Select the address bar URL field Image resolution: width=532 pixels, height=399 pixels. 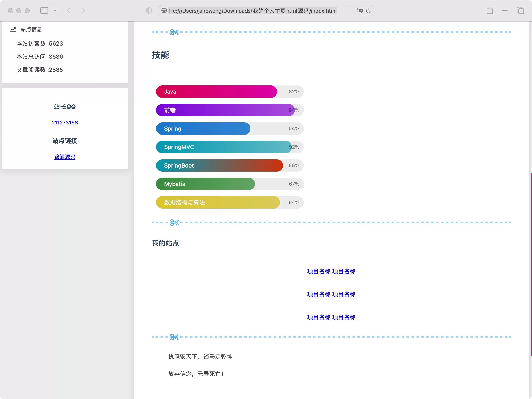266,11
